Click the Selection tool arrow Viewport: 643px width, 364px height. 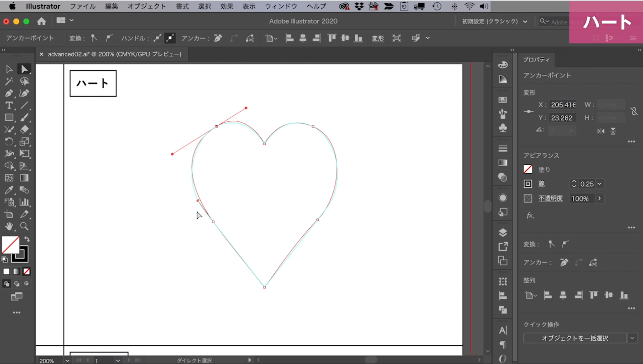pyautogui.click(x=9, y=69)
